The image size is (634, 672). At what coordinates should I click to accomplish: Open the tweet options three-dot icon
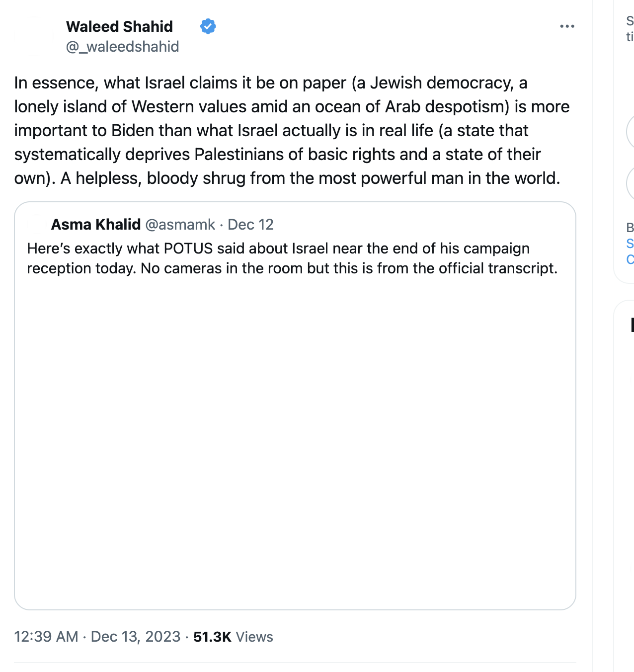coord(566,26)
